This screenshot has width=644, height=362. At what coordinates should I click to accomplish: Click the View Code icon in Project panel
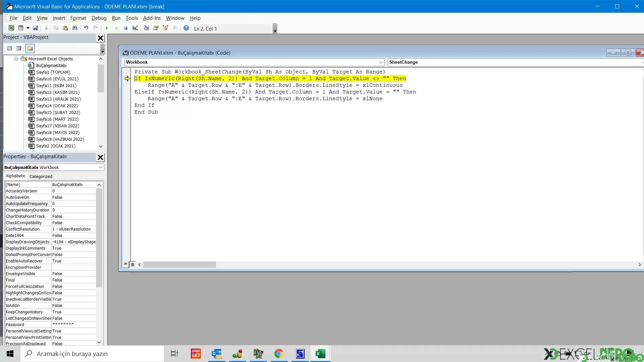pos(9,48)
